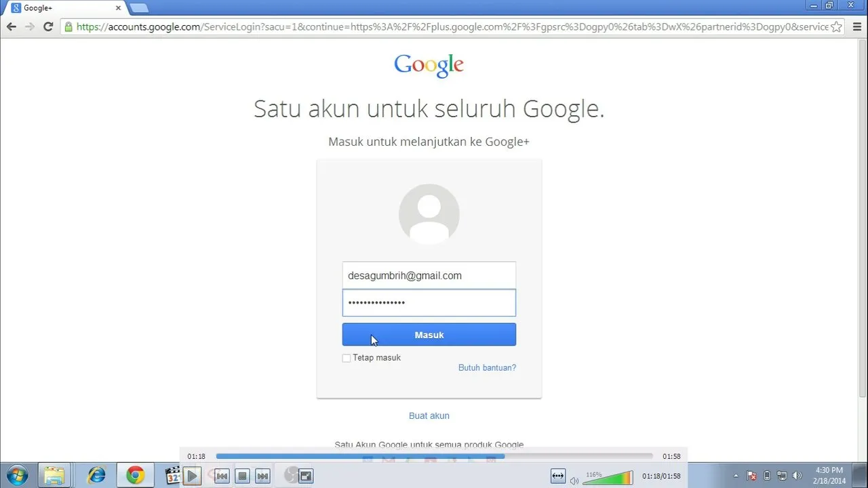
Task: Click the Chrome taskbar icon
Action: 136,475
